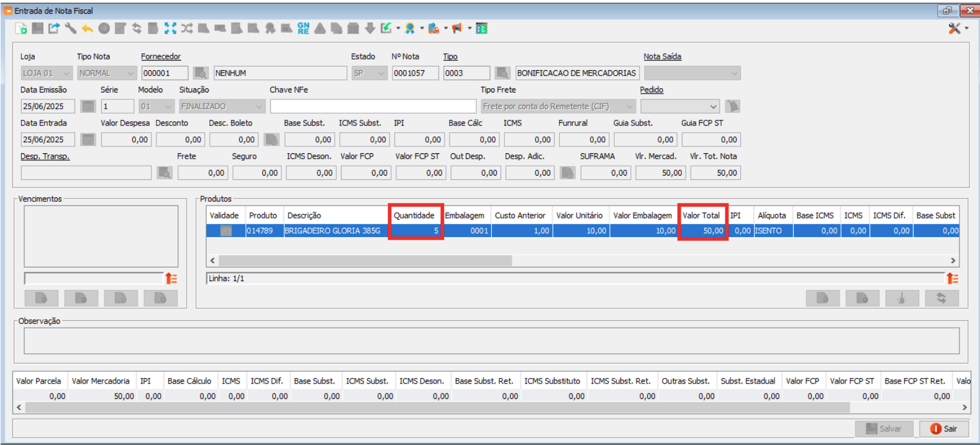Click the search icon beside Fornecedor code
This screenshot has height=445, width=980.
(x=201, y=73)
